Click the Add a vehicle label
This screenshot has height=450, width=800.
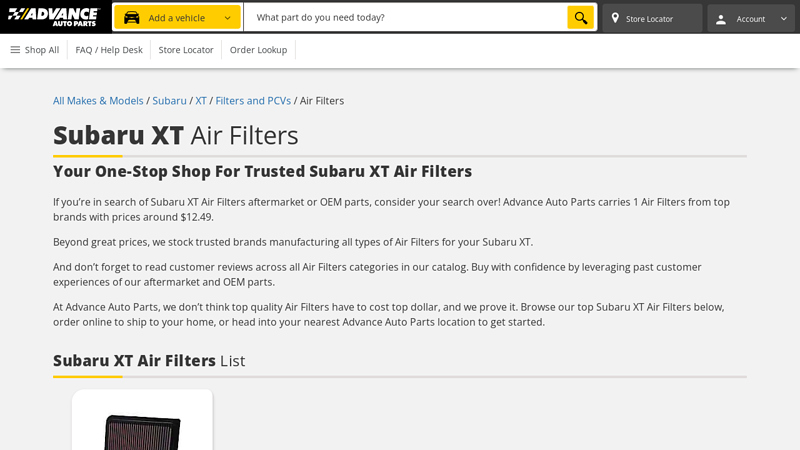tap(177, 18)
